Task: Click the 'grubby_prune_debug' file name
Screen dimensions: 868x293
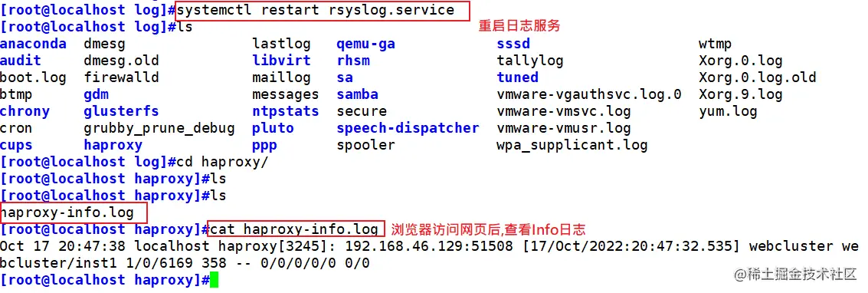Action: tap(159, 129)
